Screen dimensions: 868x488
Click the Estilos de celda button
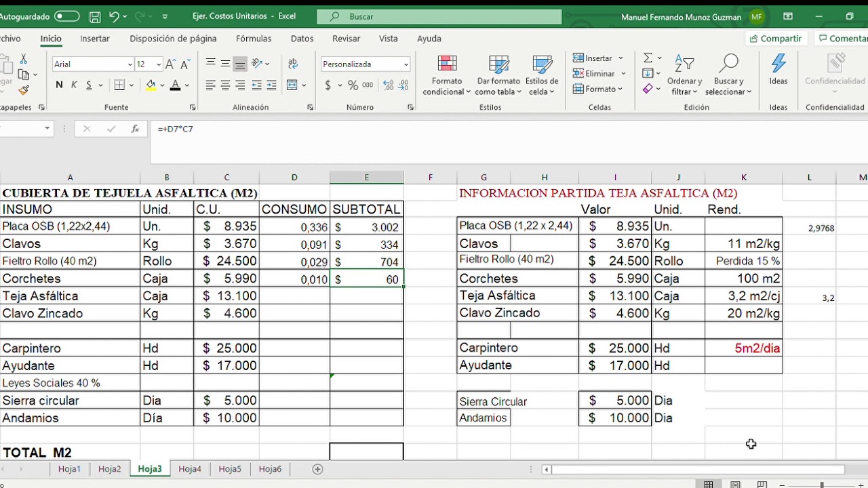(x=542, y=75)
